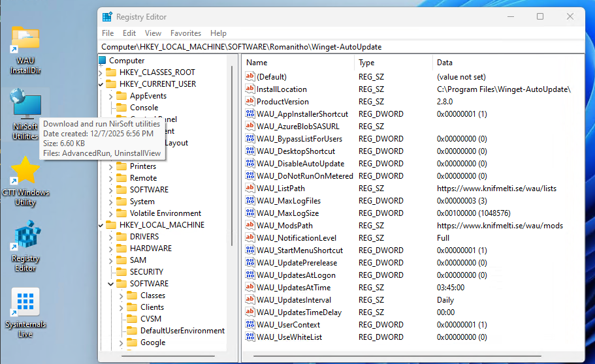
Task: Click the https://www.knifmelti.se/wau/mods data cell
Action: pyautogui.click(x=500, y=226)
